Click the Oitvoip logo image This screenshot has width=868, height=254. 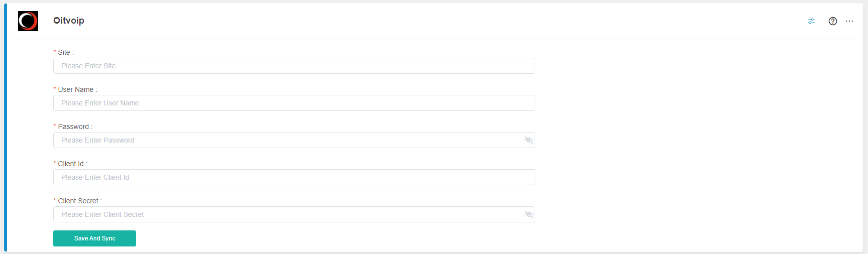(28, 21)
